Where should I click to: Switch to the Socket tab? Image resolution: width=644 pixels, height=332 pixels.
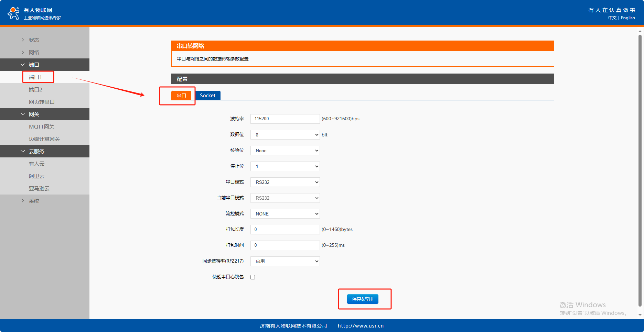coord(207,96)
